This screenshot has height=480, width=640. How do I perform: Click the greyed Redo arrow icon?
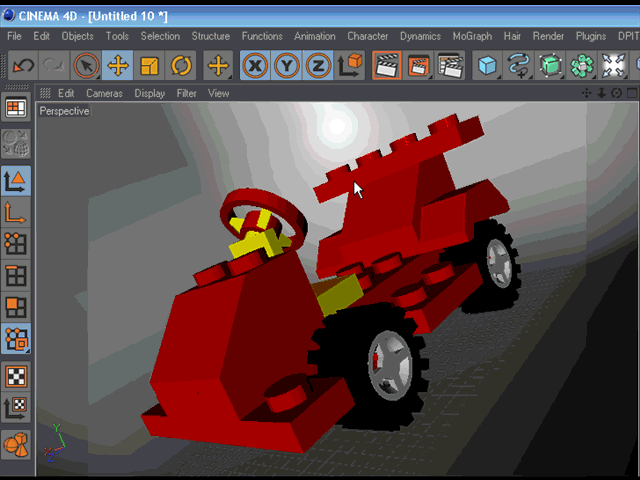coord(54,65)
